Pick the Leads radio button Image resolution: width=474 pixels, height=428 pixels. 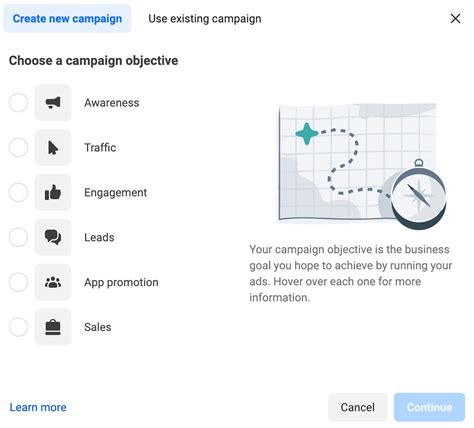[x=18, y=237]
